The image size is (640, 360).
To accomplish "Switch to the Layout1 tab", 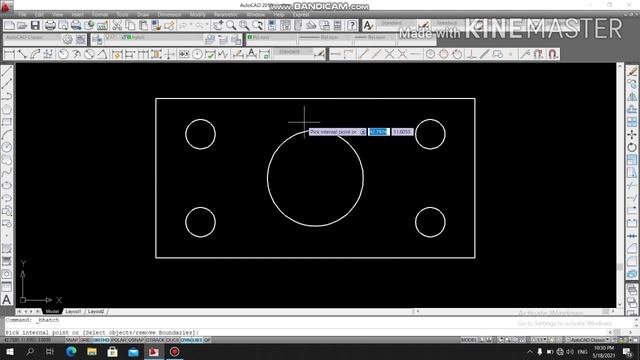I will pos(73,311).
